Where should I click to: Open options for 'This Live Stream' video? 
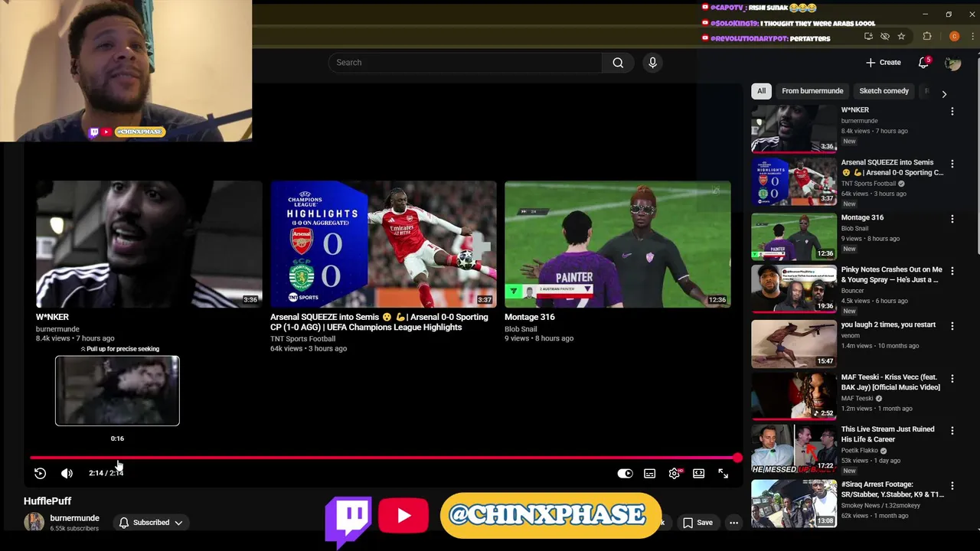point(952,431)
